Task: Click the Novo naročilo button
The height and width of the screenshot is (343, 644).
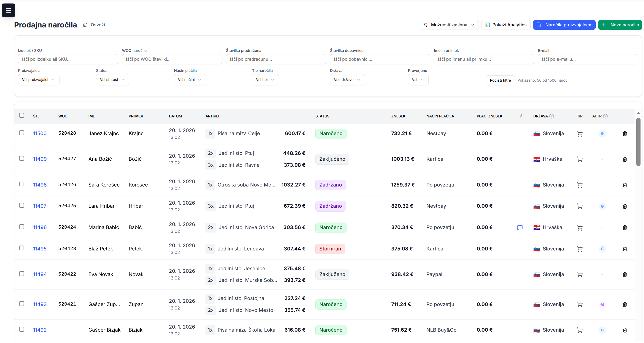Action: (x=620, y=25)
